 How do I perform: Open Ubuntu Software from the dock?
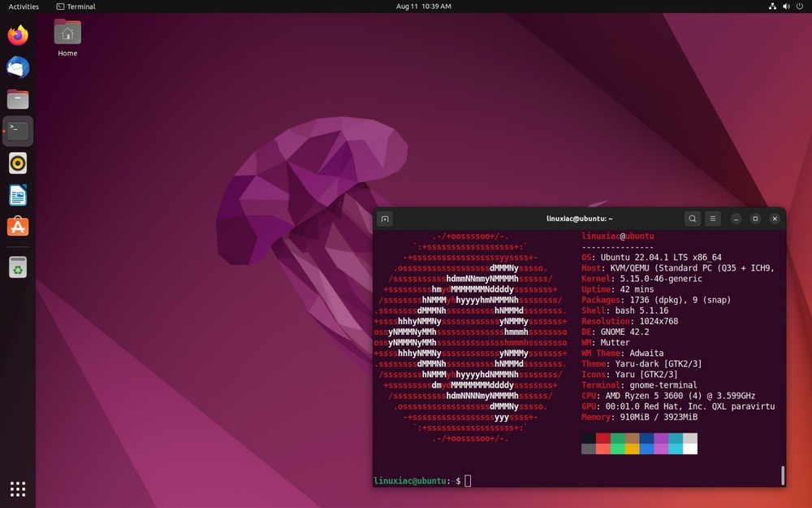click(x=18, y=227)
